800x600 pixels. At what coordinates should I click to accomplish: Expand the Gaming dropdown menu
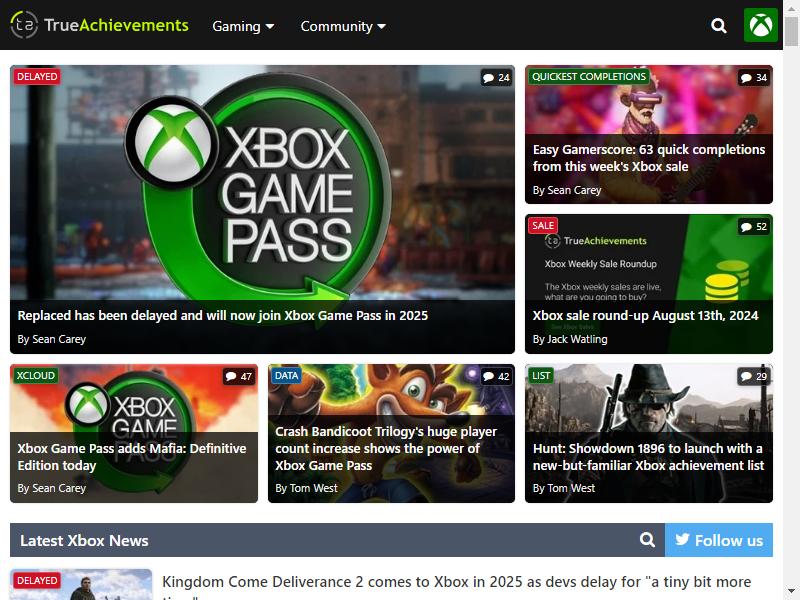[243, 26]
